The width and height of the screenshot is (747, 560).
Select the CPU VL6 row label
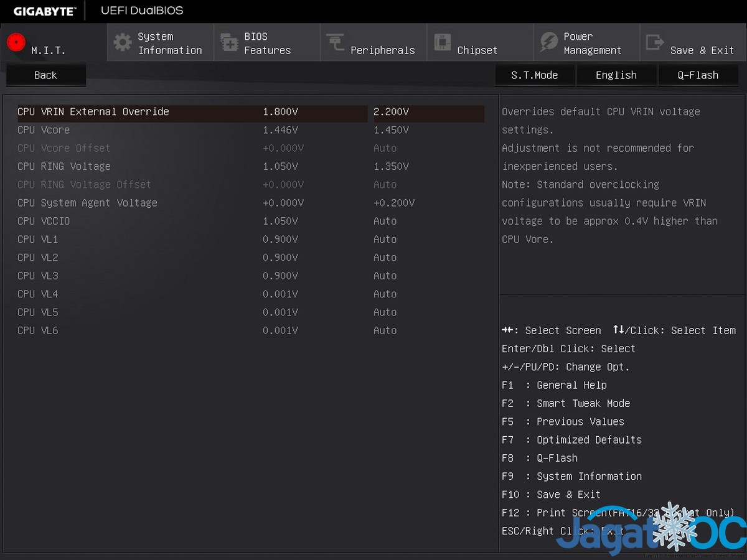[38, 330]
